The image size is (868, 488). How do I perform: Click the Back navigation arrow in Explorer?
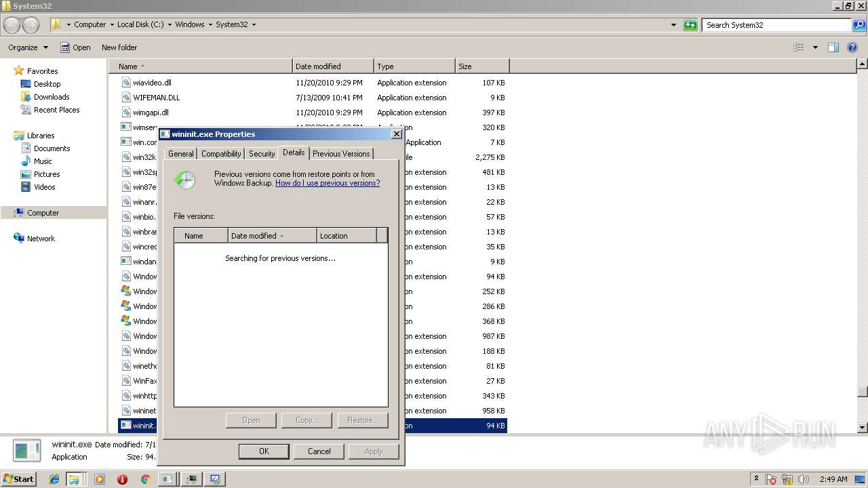12,25
